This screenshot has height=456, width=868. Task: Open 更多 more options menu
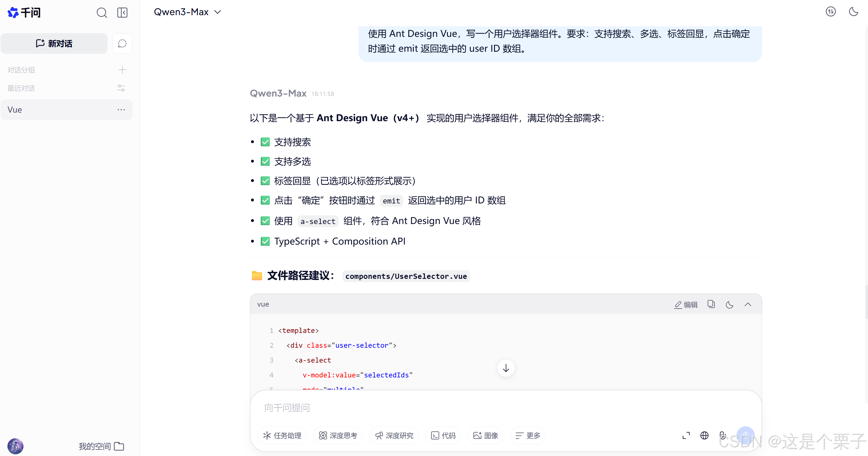tap(528, 435)
